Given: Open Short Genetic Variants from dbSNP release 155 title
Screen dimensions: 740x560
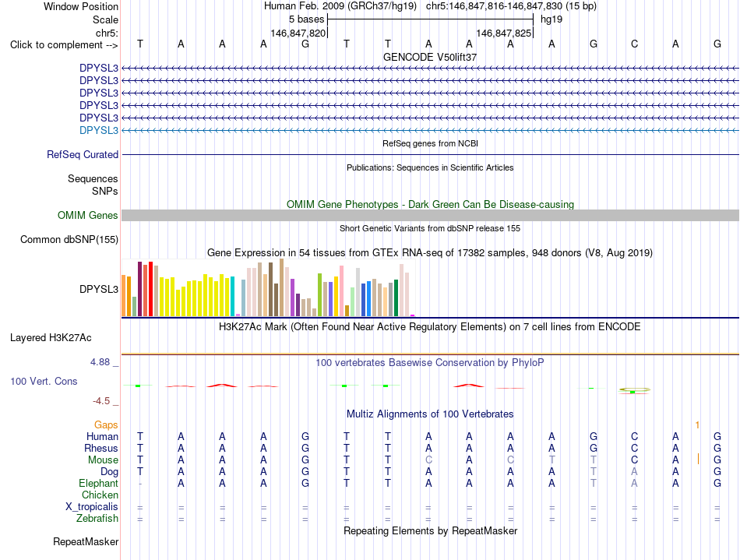Looking at the screenshot, I should pos(430,228).
